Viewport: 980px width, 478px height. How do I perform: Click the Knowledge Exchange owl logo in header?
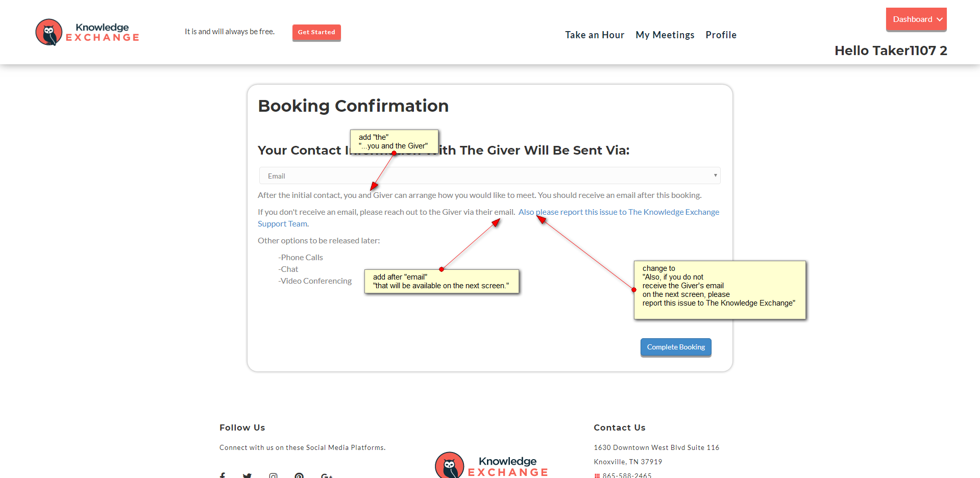(x=49, y=32)
